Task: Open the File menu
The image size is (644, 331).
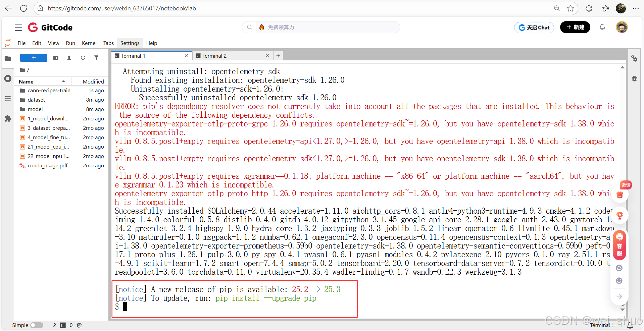Action: coord(21,43)
